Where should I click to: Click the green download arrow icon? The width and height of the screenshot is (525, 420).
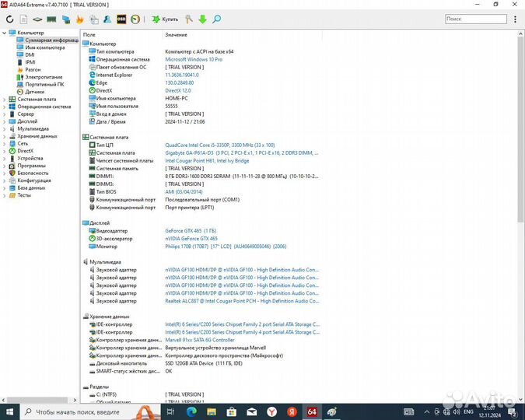202,19
